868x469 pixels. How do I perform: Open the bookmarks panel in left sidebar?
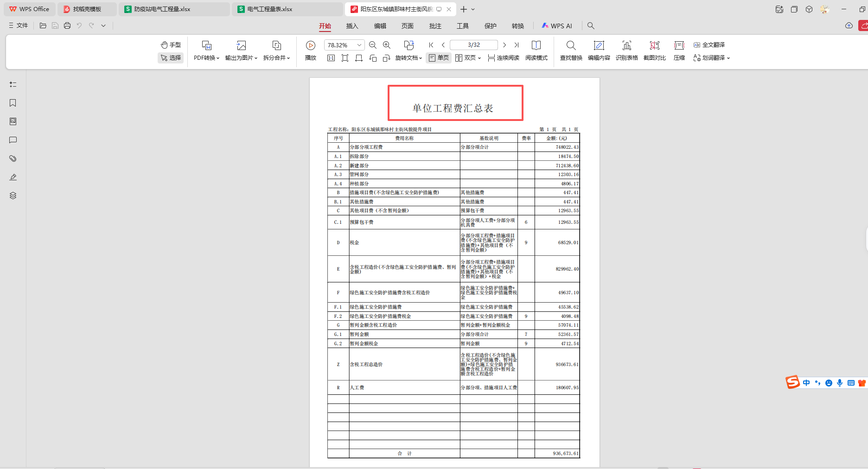tap(13, 103)
